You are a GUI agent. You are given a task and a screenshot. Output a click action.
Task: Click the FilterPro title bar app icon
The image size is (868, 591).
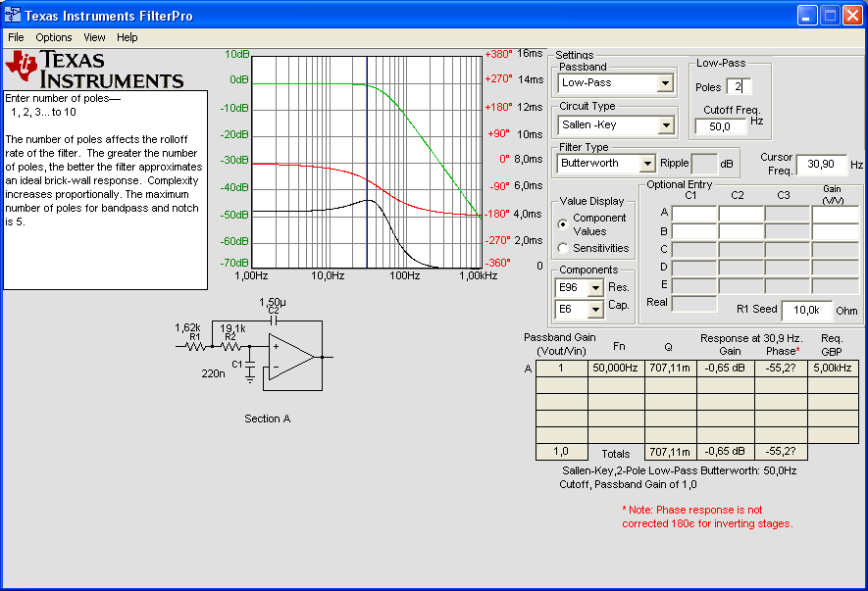pyautogui.click(x=12, y=15)
